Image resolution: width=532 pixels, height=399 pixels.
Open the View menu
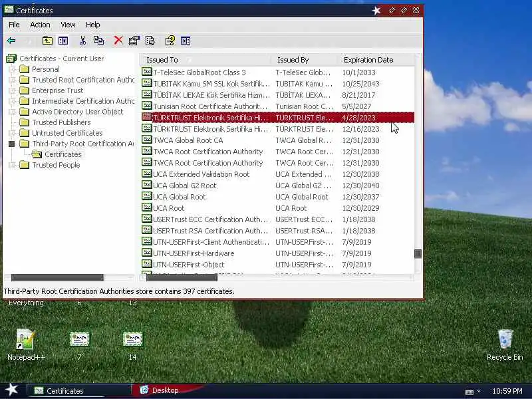68,25
